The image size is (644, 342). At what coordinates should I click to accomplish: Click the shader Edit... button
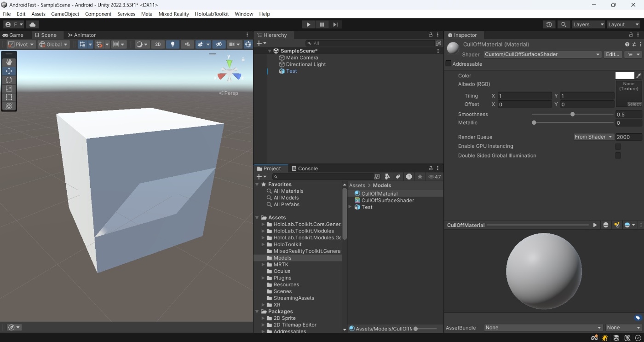[x=613, y=54]
